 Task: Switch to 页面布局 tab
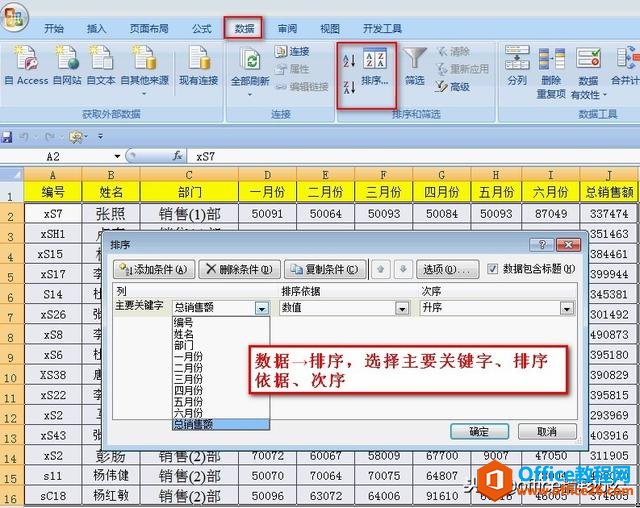click(x=149, y=29)
